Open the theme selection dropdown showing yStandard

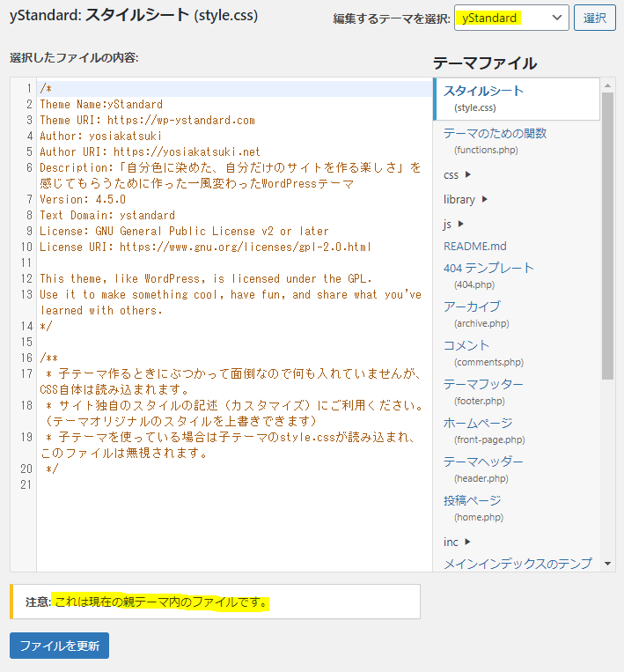pos(511,18)
